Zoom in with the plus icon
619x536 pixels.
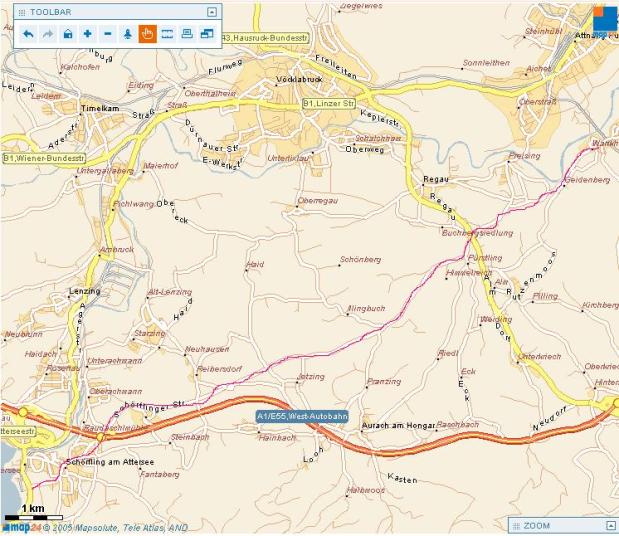88,34
